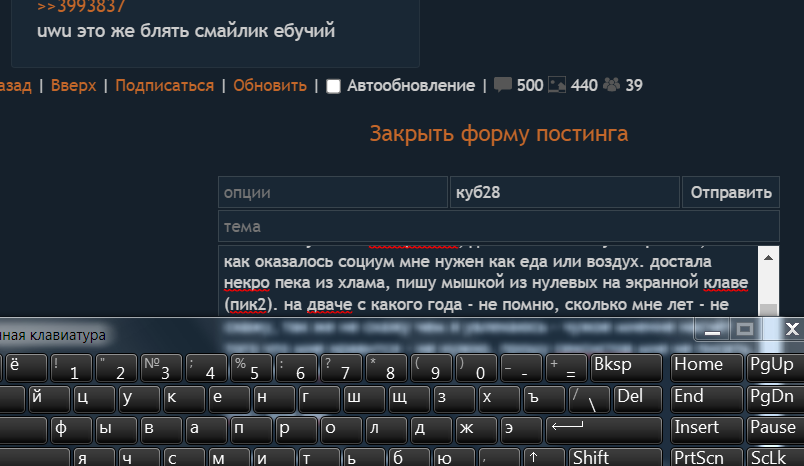
Task: Click the Обновить link
Action: (270, 85)
